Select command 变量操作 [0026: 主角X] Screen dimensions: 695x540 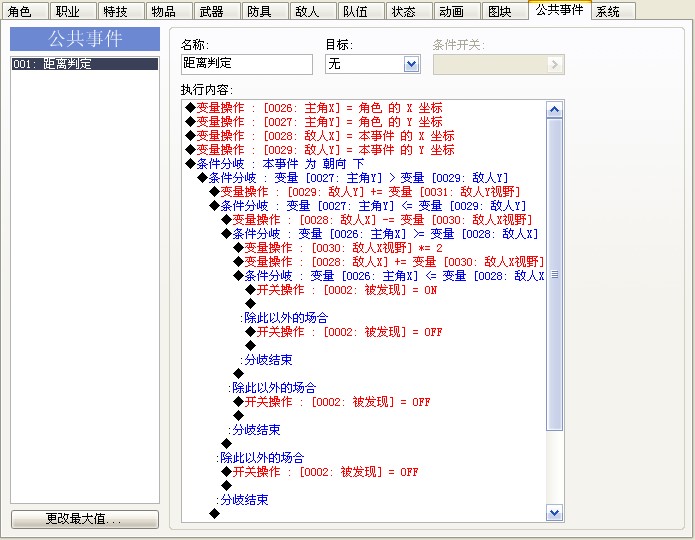click(x=315, y=108)
